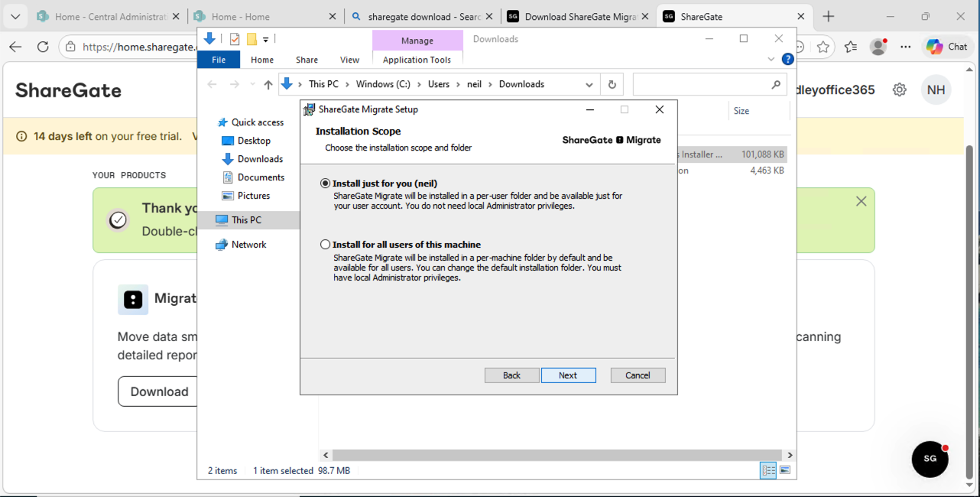Open the File menu in File Explorer
The height and width of the screenshot is (497, 980).
pyautogui.click(x=219, y=60)
